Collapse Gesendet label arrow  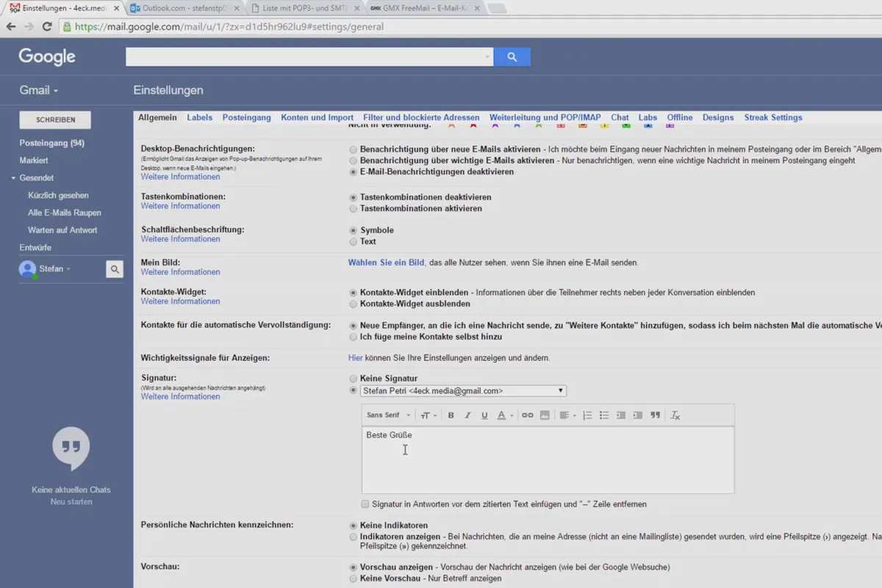13,178
